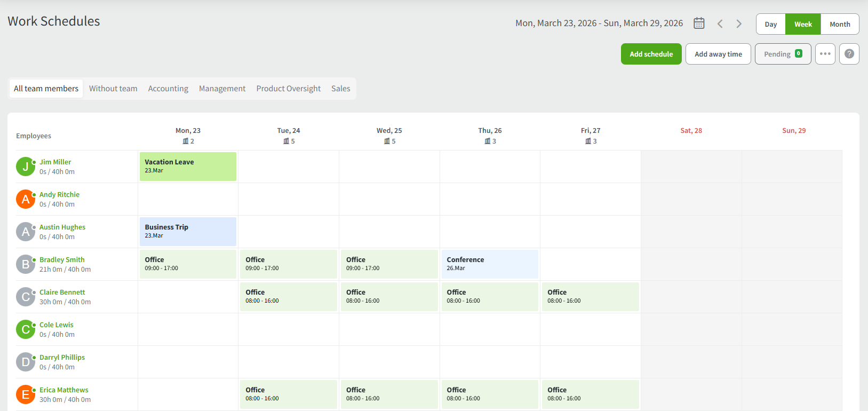The image size is (868, 411).
Task: Click Andy Ritchie's orange avatar
Action: pos(25,199)
